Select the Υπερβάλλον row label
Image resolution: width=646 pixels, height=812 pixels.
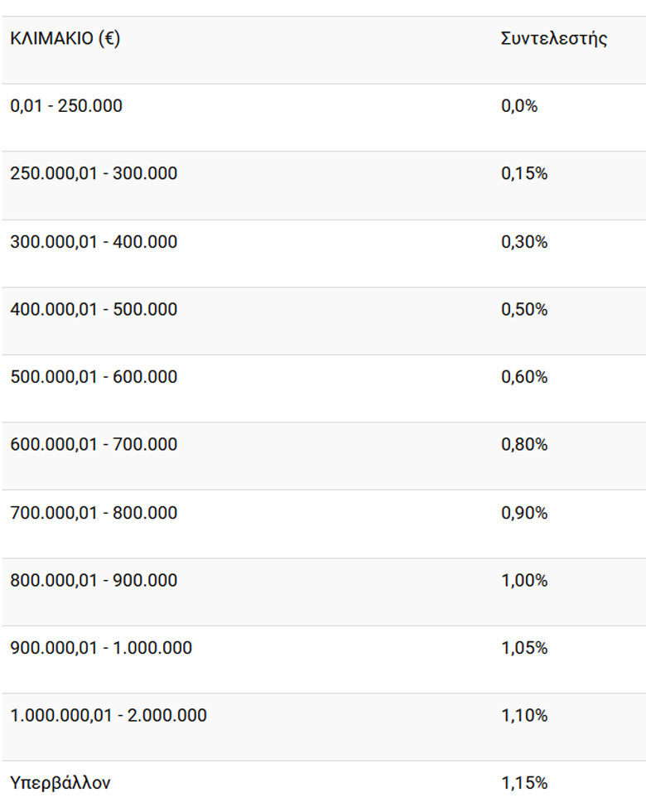point(60,783)
